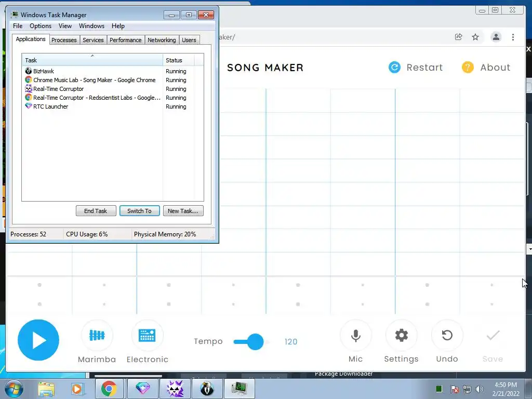This screenshot has height=399, width=532.
Task: Click Task Manager taskbar icon
Action: [x=239, y=389]
